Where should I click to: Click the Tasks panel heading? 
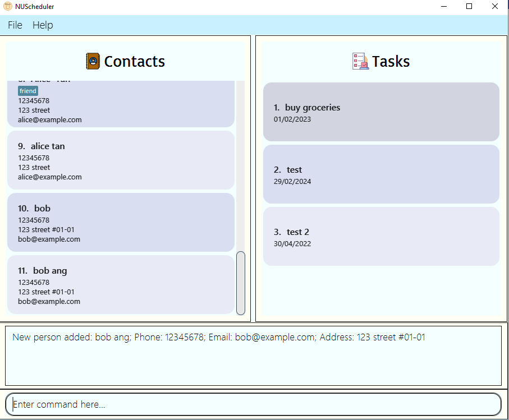pyautogui.click(x=391, y=61)
